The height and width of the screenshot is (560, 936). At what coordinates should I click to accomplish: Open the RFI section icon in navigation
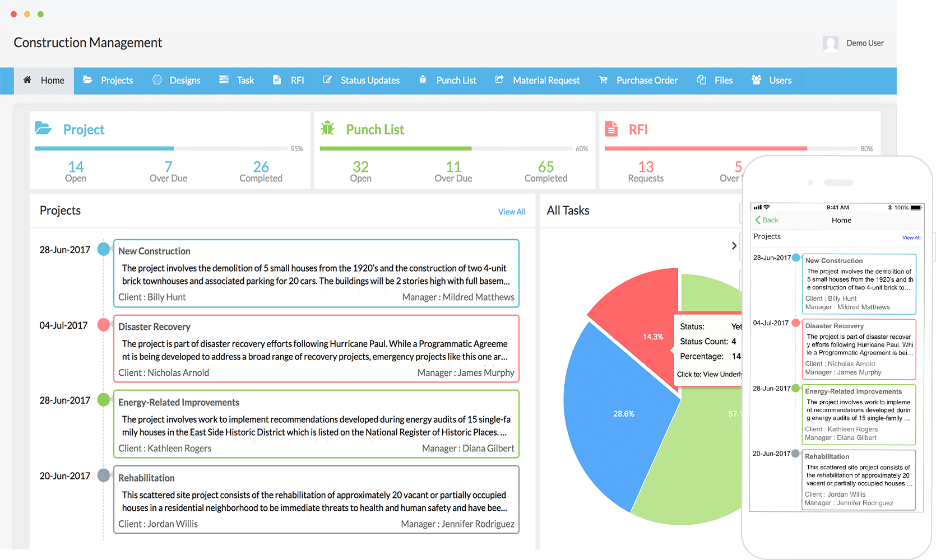tap(277, 80)
